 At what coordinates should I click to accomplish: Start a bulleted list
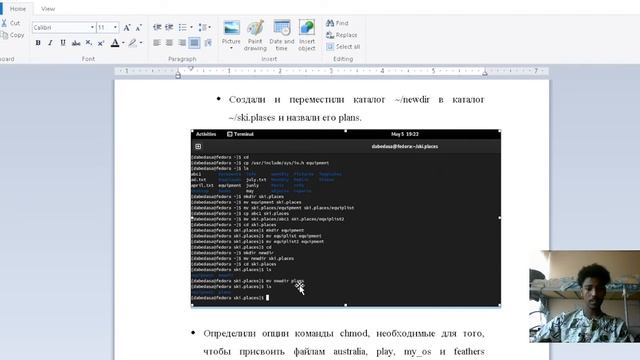click(182, 27)
